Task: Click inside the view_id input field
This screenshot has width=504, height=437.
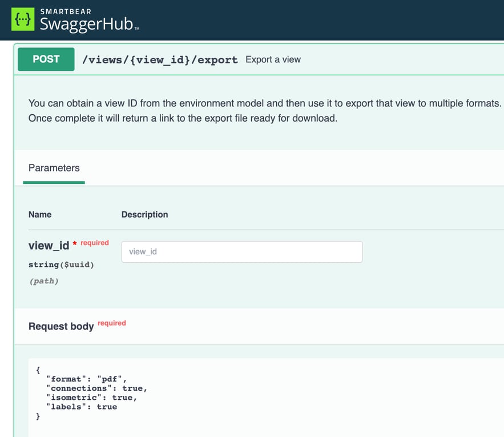Action: (241, 251)
